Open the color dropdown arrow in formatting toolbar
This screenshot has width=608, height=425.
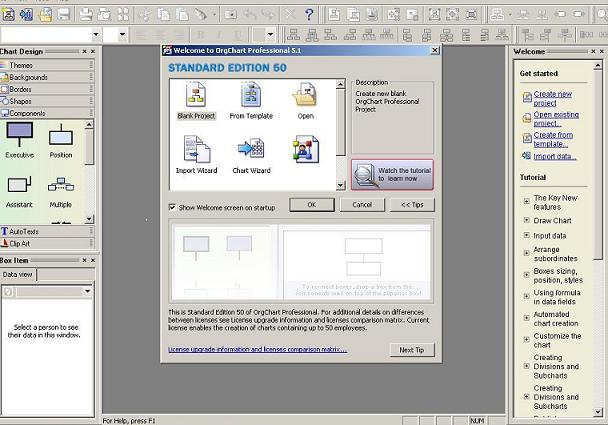point(271,35)
